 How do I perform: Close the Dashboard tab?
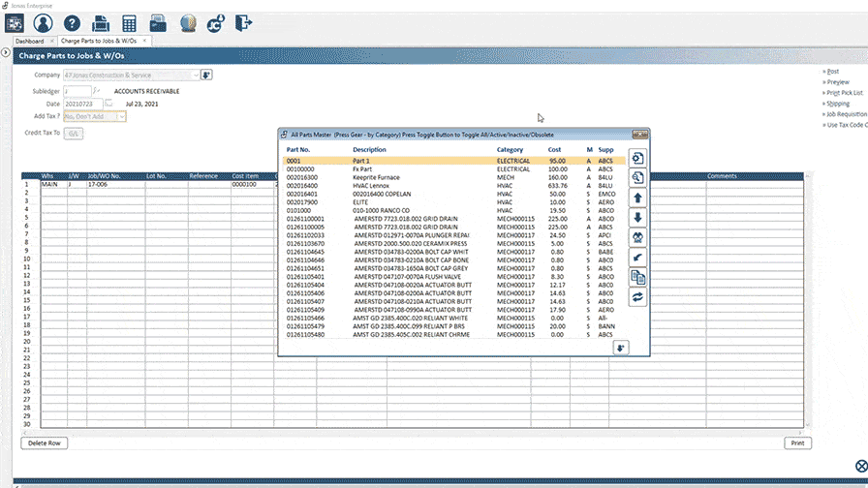(x=52, y=41)
